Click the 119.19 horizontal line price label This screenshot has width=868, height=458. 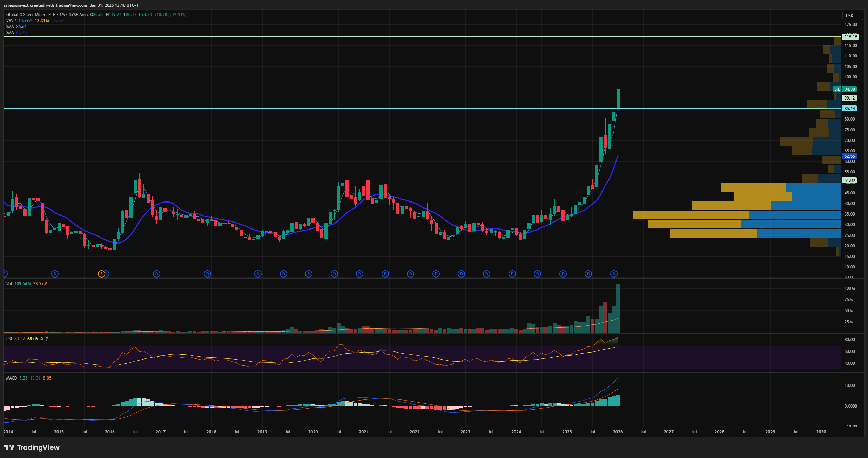[850, 36]
